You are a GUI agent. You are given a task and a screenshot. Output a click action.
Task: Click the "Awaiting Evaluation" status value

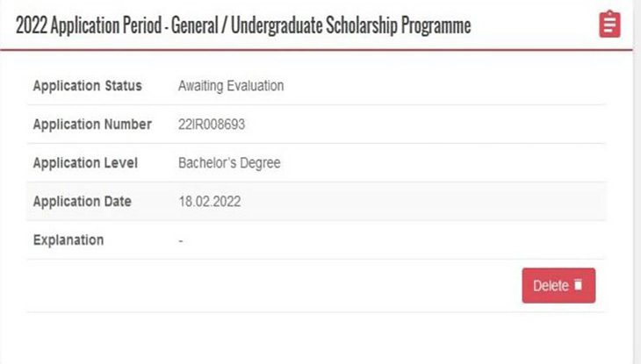(x=231, y=86)
